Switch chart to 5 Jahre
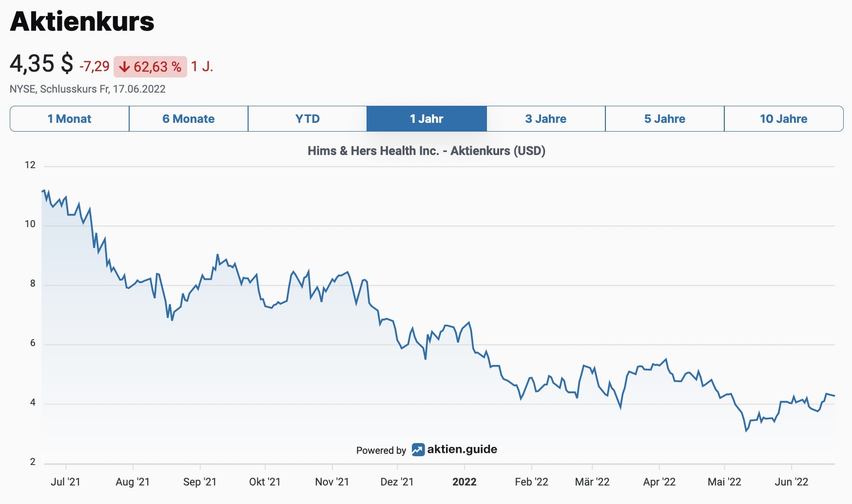 (x=665, y=118)
